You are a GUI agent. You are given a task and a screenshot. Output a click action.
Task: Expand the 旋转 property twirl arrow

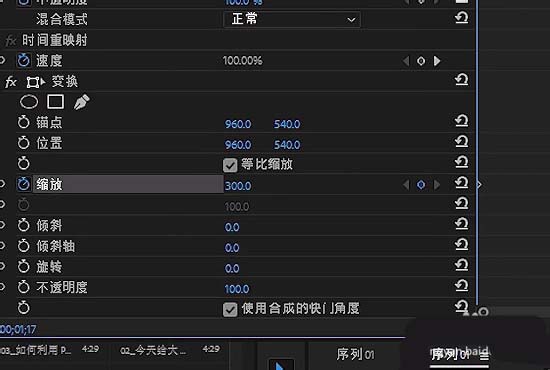click(x=2, y=266)
